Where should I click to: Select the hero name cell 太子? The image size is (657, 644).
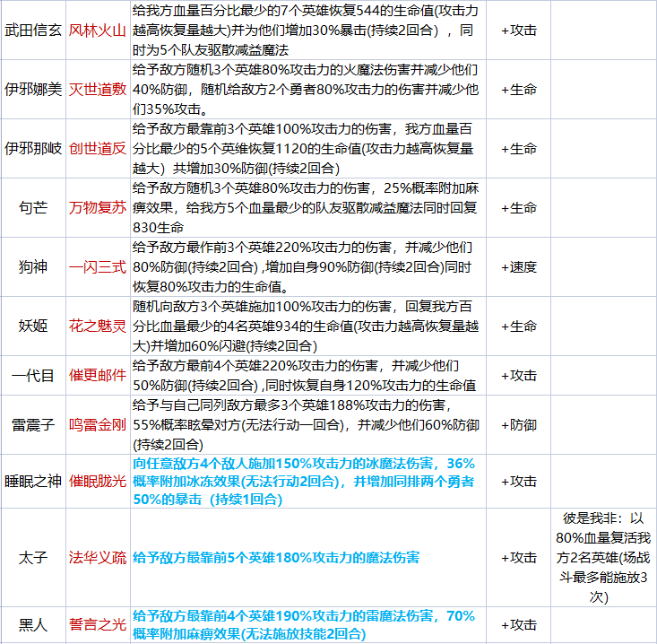(x=33, y=558)
